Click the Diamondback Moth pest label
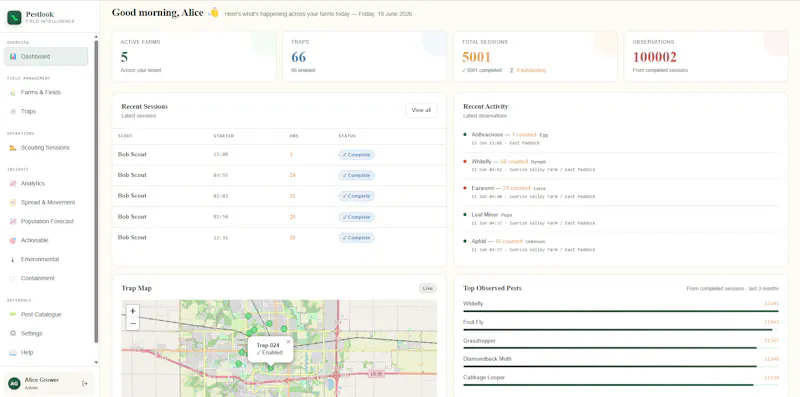Image resolution: width=800 pixels, height=397 pixels. [x=487, y=359]
